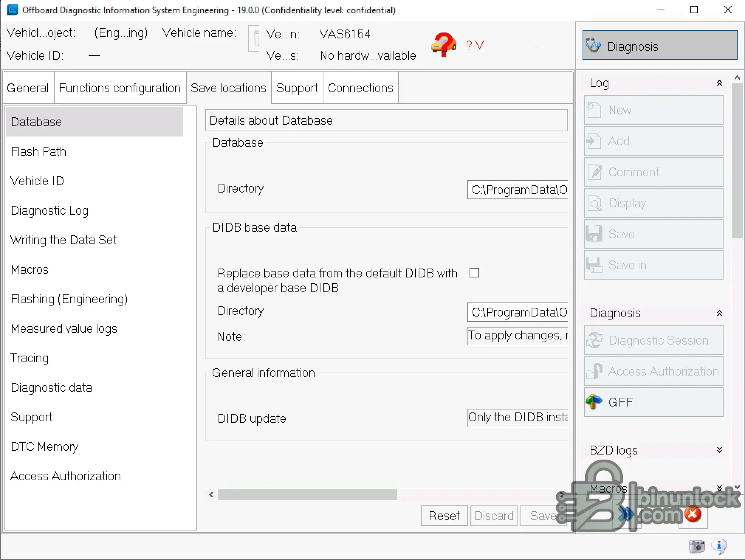Viewport: 745px width, 560px height.
Task: Click the camera screenshot icon in status bar
Action: point(697,546)
